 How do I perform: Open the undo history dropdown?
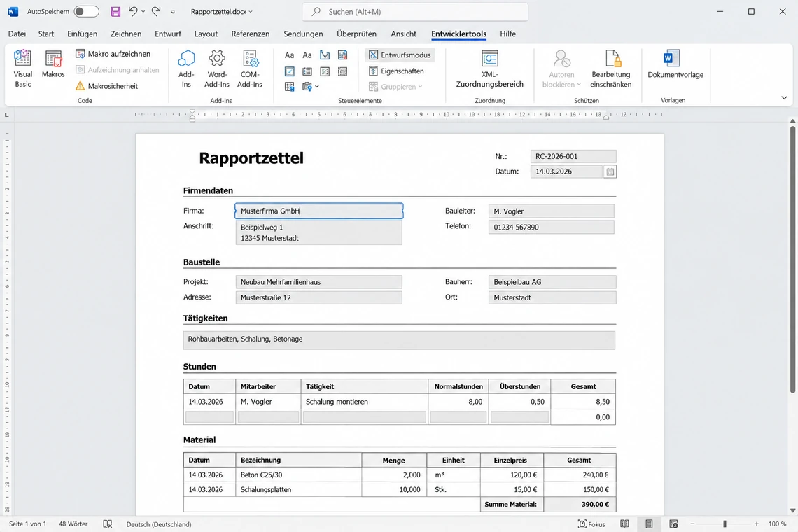pos(143,11)
